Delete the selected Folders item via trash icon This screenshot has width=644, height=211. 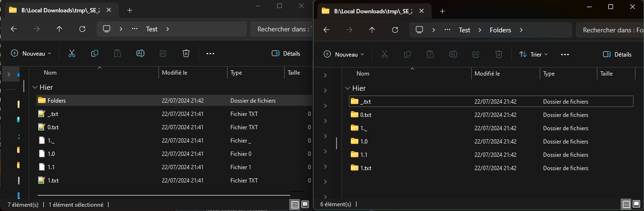point(186,54)
